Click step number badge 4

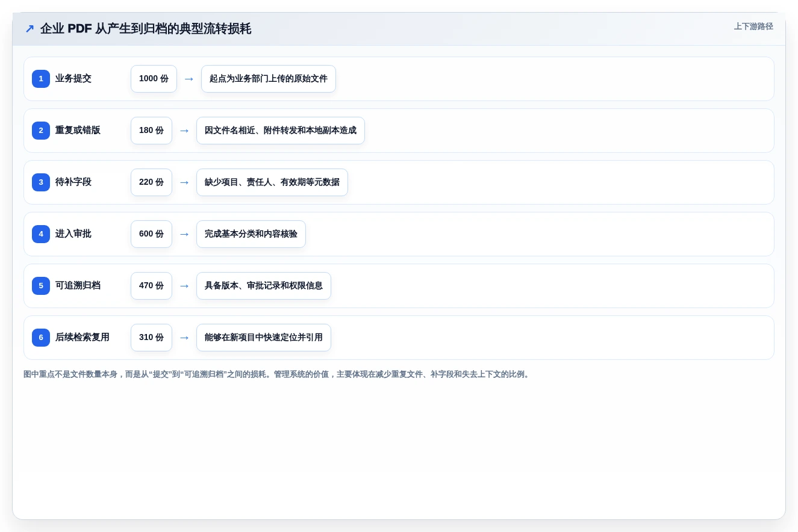click(x=41, y=234)
